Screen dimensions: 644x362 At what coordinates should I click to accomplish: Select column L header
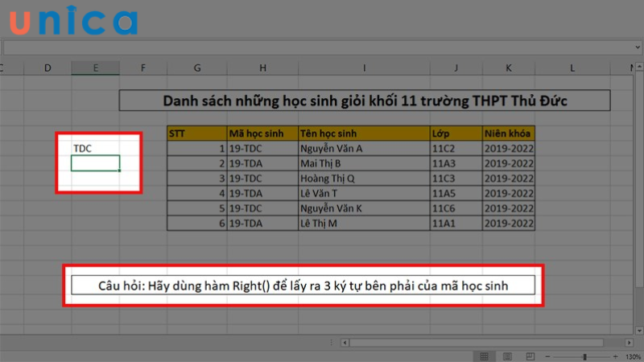point(572,68)
